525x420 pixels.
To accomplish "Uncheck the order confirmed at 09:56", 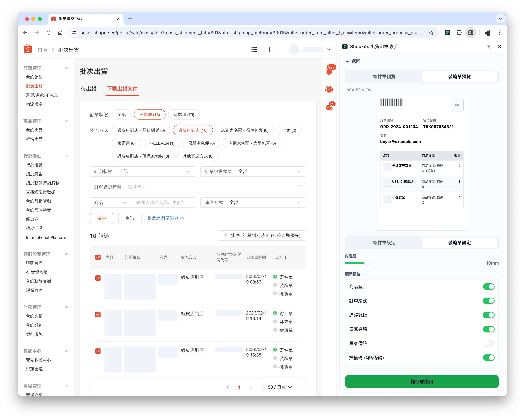I will point(98,278).
